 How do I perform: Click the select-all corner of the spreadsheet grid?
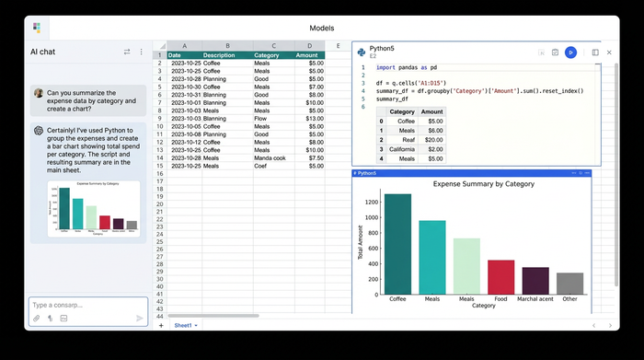point(160,46)
